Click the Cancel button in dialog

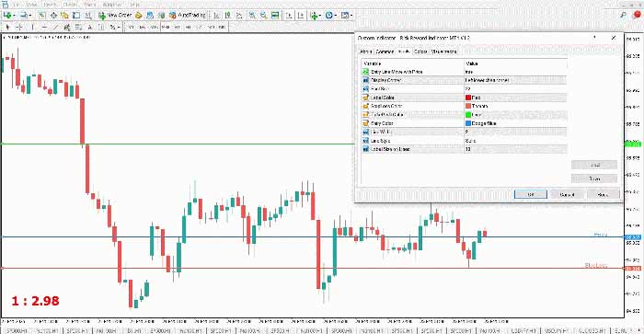point(568,194)
